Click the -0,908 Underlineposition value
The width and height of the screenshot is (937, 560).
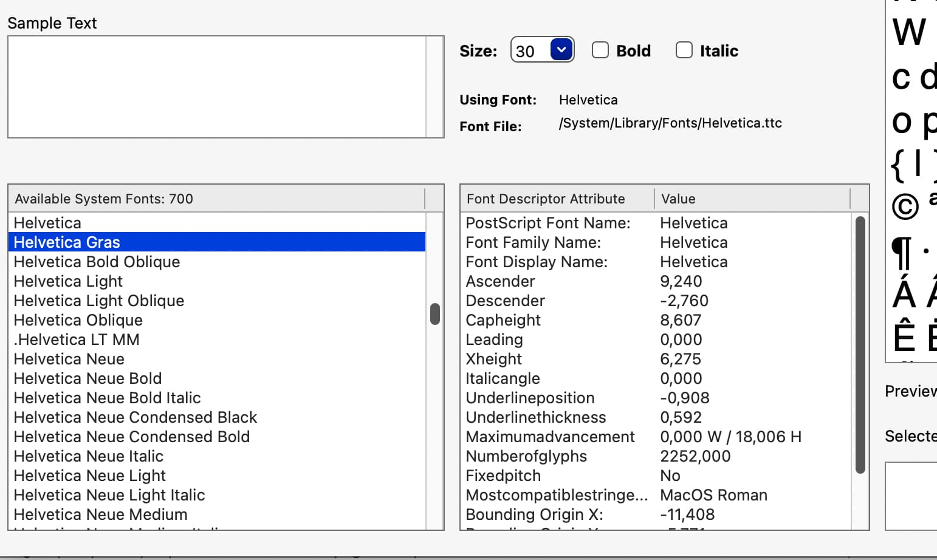pos(685,398)
